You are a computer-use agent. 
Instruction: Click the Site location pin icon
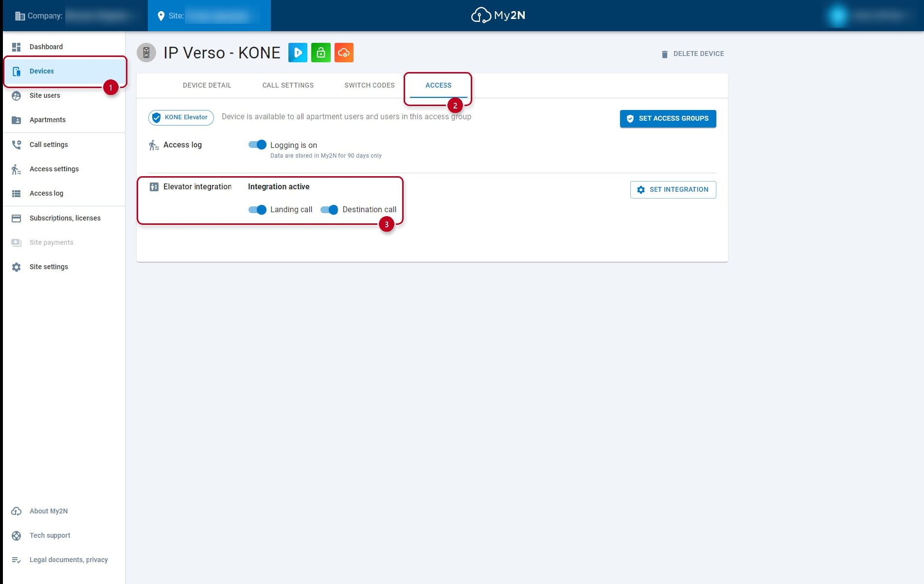(161, 16)
